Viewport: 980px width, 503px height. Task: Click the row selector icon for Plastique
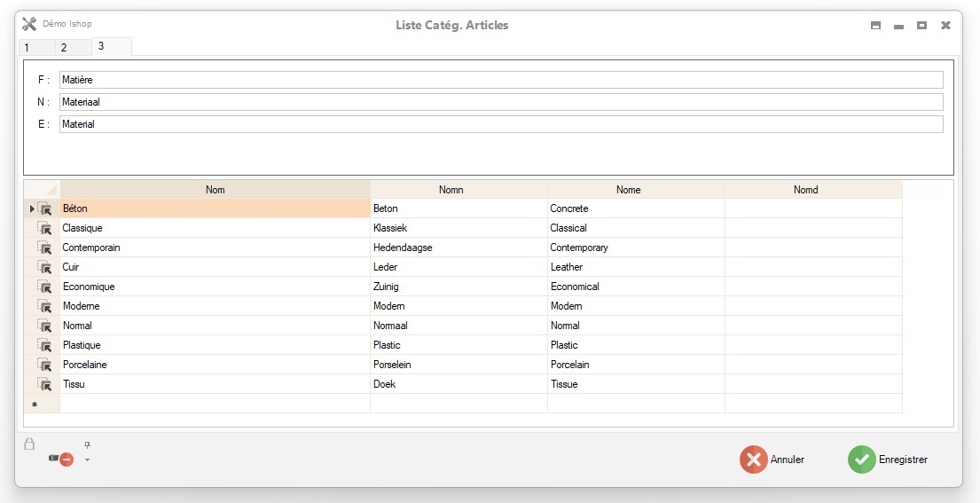click(44, 346)
